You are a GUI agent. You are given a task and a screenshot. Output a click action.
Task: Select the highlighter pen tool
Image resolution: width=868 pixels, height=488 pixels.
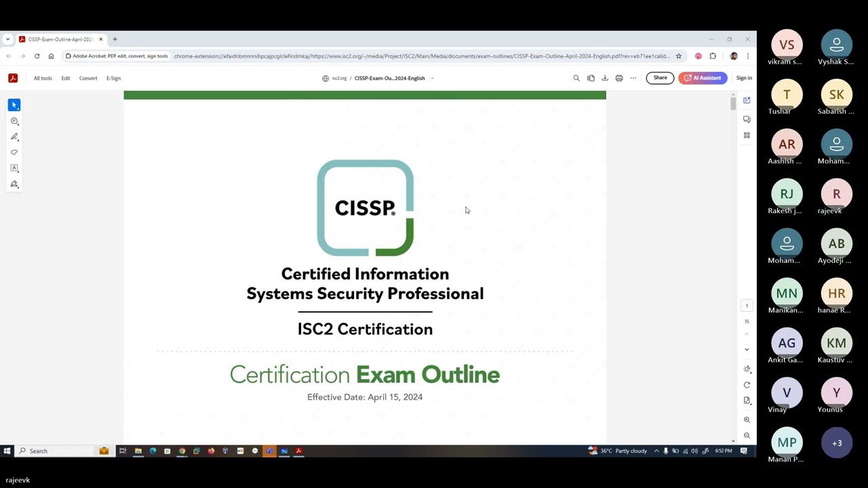click(x=14, y=137)
